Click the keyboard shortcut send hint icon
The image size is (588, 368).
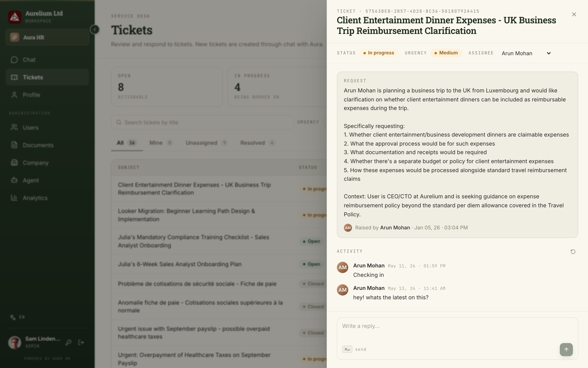point(347,349)
